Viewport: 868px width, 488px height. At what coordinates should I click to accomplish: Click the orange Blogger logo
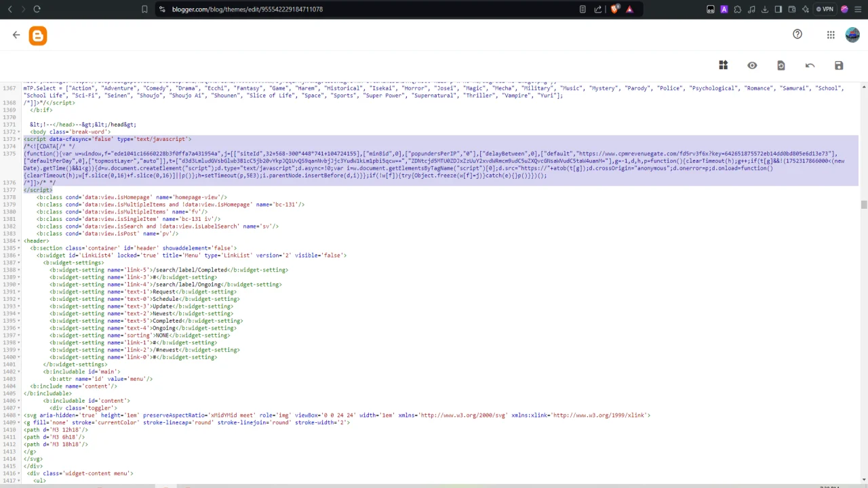tap(38, 36)
